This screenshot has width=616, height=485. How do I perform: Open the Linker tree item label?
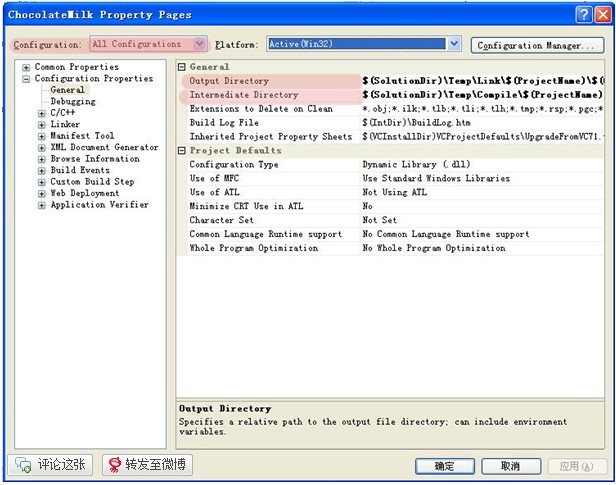tap(65, 125)
